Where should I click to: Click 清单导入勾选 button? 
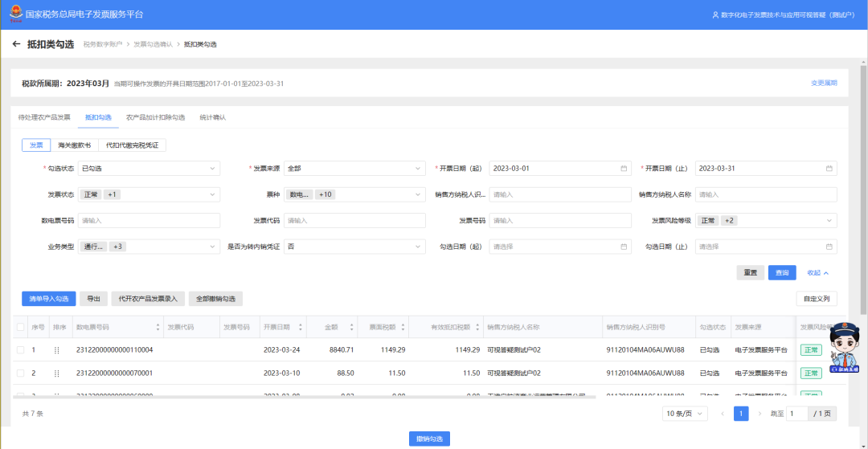(x=49, y=299)
